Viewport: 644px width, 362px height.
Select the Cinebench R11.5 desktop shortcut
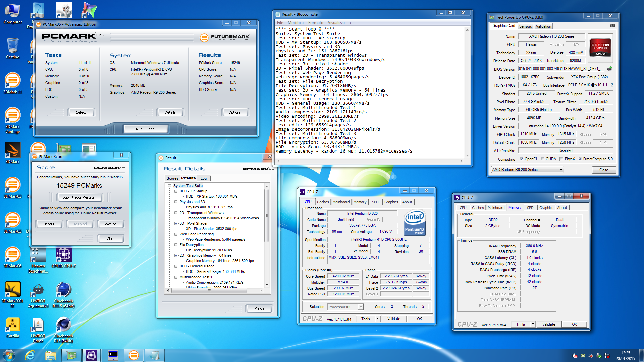[64, 295]
